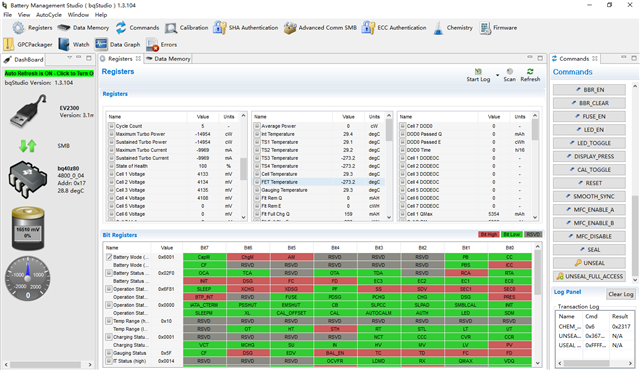Send the UNSEAL_FULL_ACCESS command

click(589, 276)
